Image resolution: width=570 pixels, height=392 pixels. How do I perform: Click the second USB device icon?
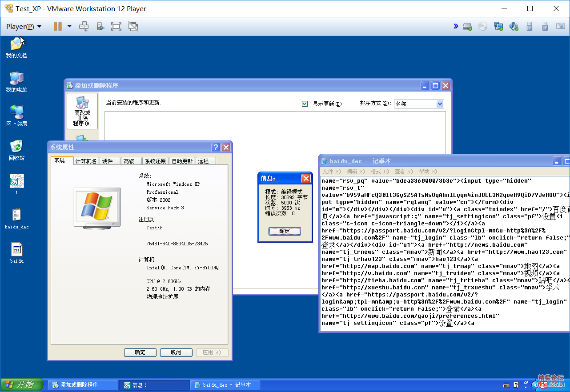pyautogui.click(x=545, y=27)
